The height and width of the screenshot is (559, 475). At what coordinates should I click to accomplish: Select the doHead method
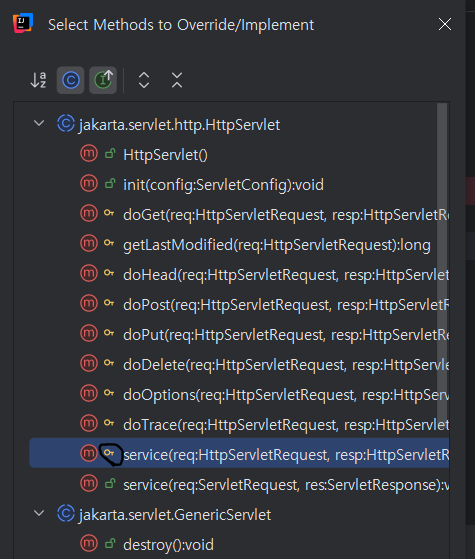click(231, 275)
